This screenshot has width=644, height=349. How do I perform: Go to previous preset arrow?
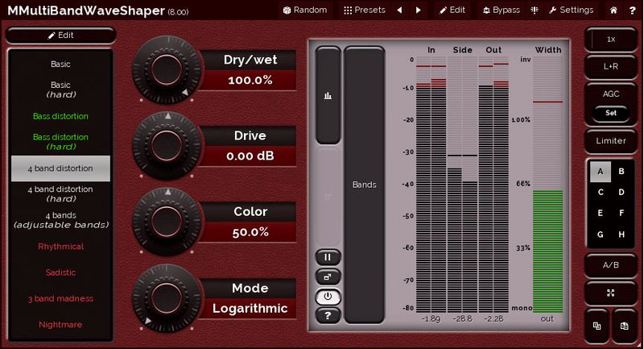pos(399,10)
